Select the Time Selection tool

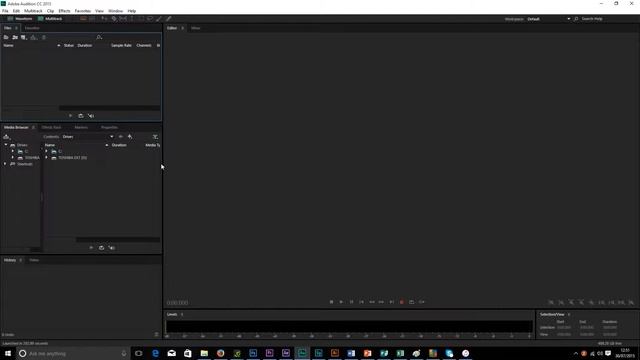tap(132, 19)
